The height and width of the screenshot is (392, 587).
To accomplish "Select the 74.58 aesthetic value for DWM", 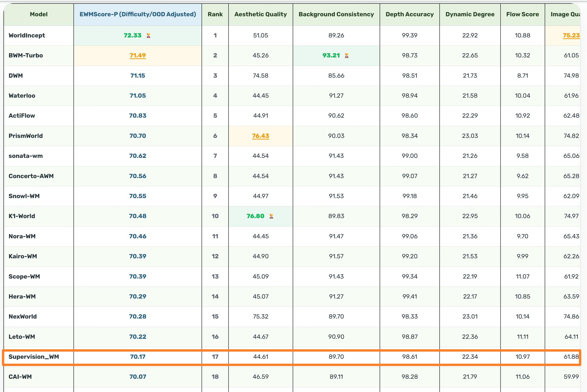I will (261, 76).
